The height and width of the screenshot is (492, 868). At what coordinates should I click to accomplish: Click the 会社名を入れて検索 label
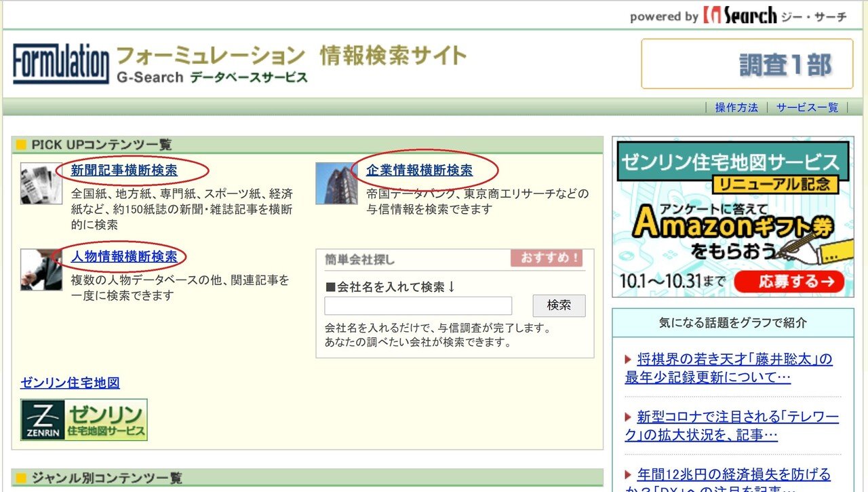[x=391, y=287]
